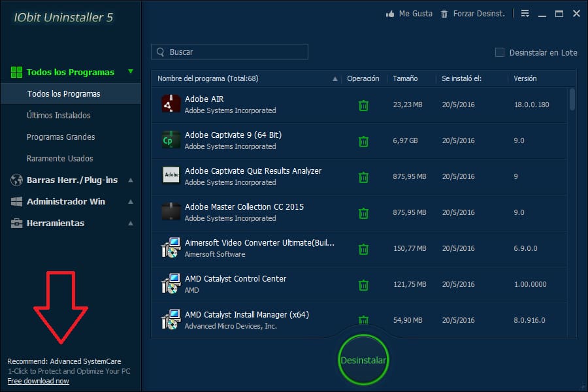Click the Free download now link
The width and height of the screenshot is (588, 392).
(x=38, y=381)
